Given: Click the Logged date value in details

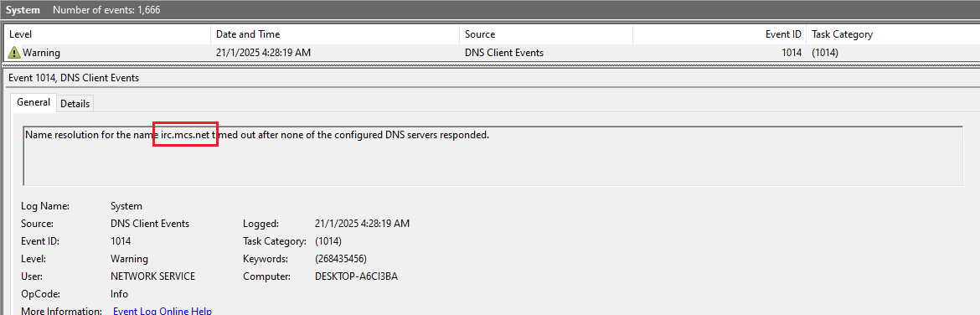Looking at the screenshot, I should coord(363,224).
